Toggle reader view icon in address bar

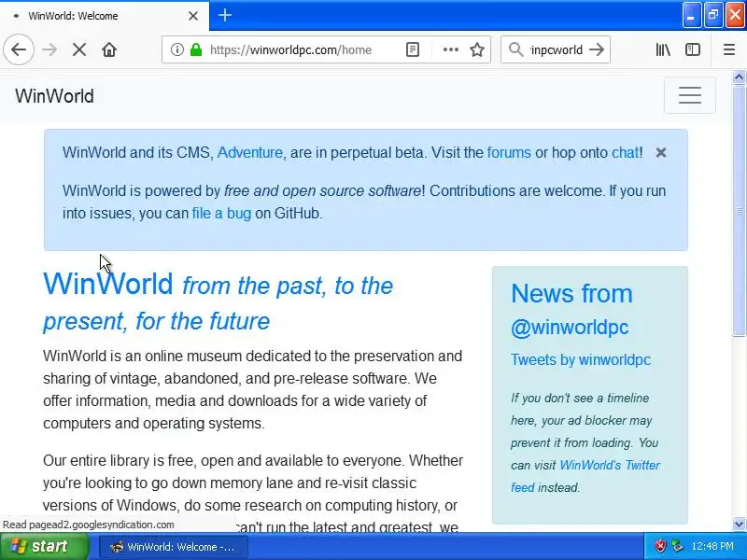point(413,49)
